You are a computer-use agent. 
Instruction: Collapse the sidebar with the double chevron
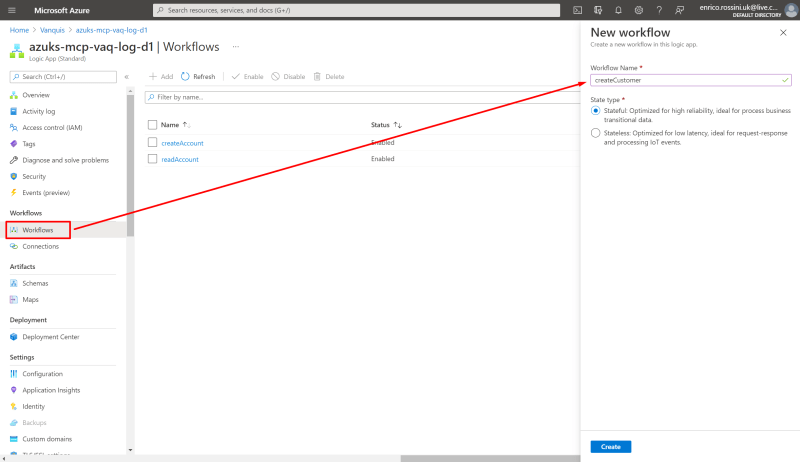coord(127,77)
